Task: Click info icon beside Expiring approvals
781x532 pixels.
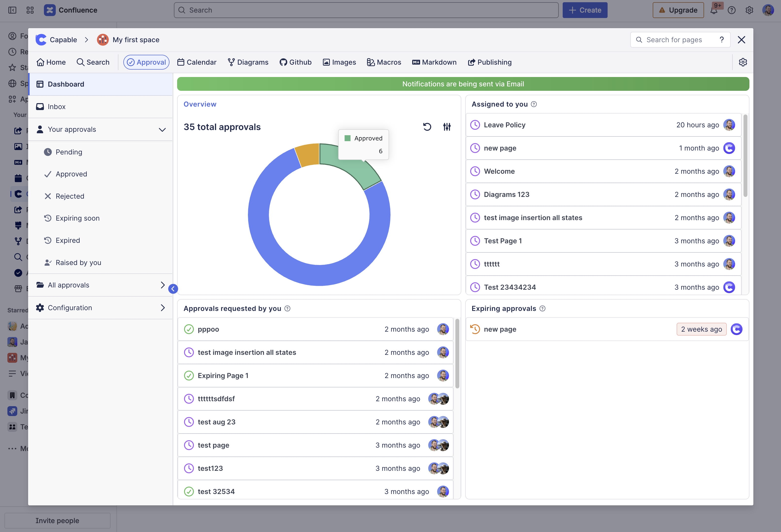Action: pyautogui.click(x=542, y=308)
